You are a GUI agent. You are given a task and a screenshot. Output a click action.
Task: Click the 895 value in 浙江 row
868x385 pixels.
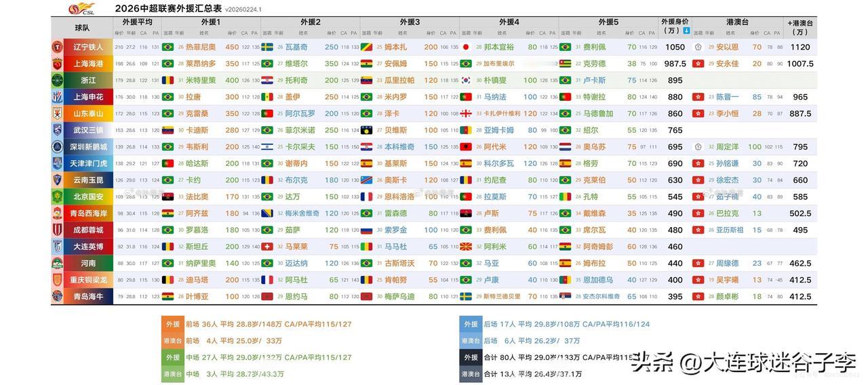[675, 80]
